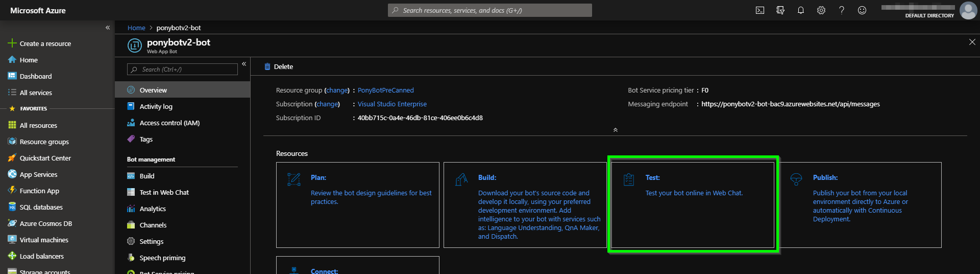Open the Directory and subscription filter icon
This screenshot has width=980, height=274.
(780, 10)
